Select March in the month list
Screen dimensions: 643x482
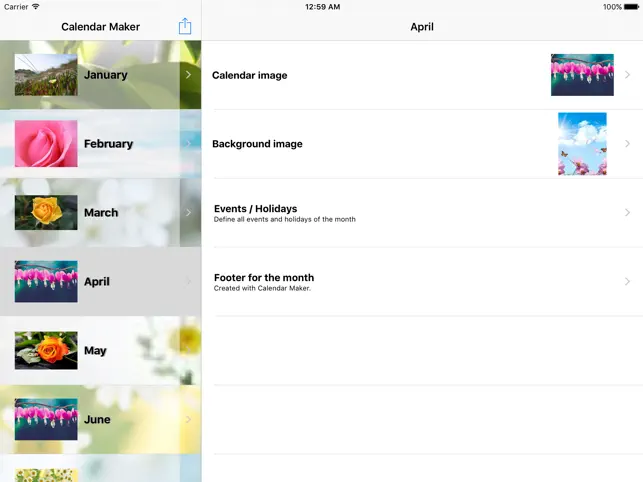100,212
